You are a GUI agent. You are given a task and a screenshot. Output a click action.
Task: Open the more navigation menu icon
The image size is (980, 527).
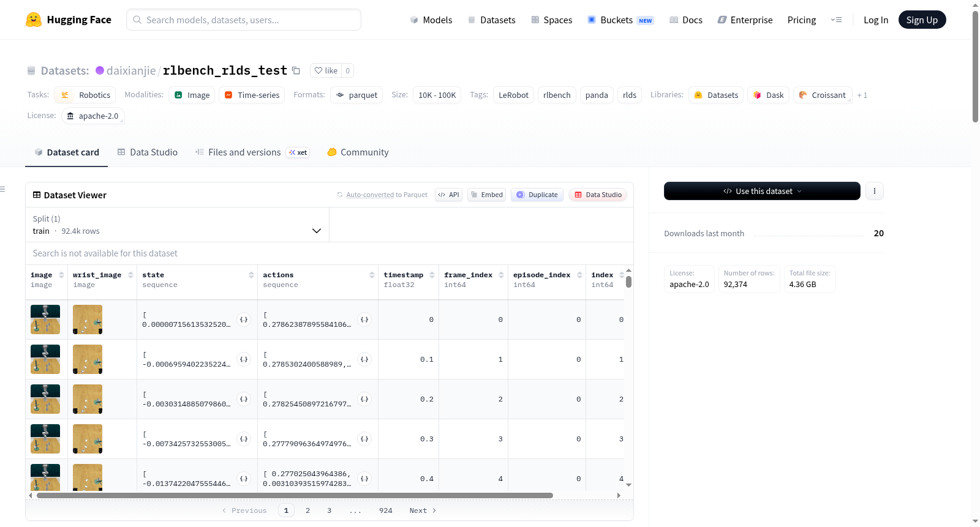[836, 20]
